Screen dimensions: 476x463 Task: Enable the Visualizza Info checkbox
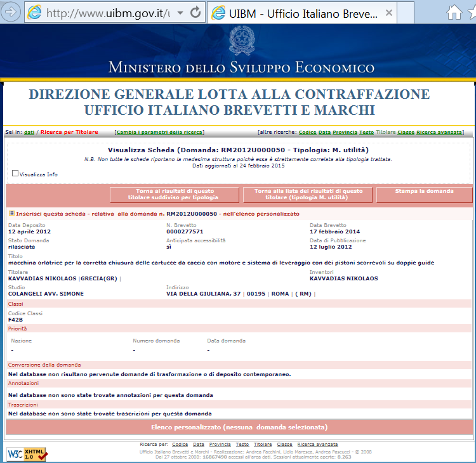click(x=15, y=173)
